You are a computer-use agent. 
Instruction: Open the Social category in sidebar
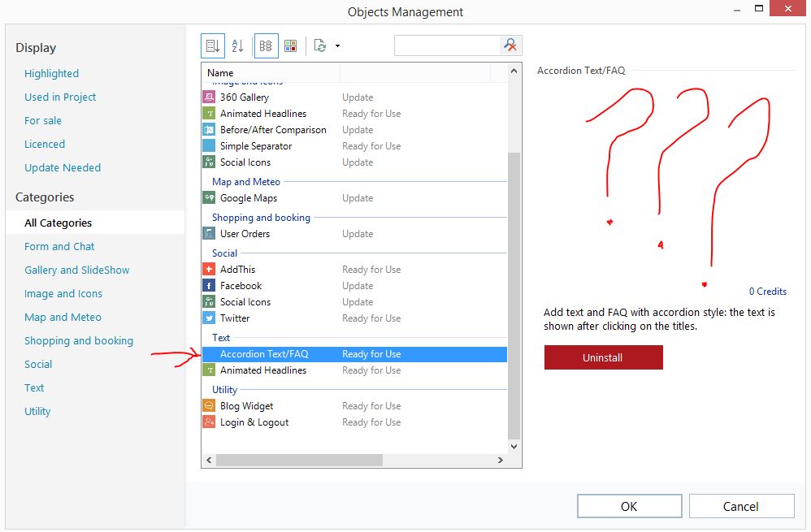[38, 364]
